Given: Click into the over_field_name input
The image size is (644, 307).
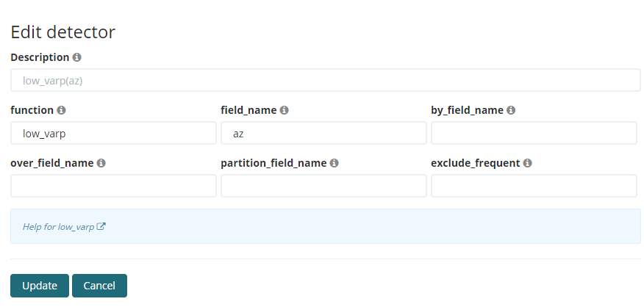Looking at the screenshot, I should [x=113, y=186].
